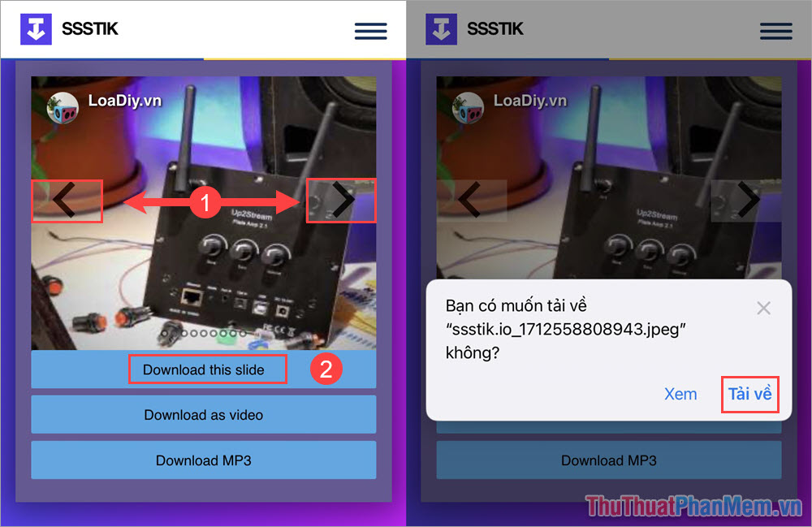This screenshot has width=812, height=527.
Task: Click Download MP3 in right screen
Action: click(x=608, y=460)
